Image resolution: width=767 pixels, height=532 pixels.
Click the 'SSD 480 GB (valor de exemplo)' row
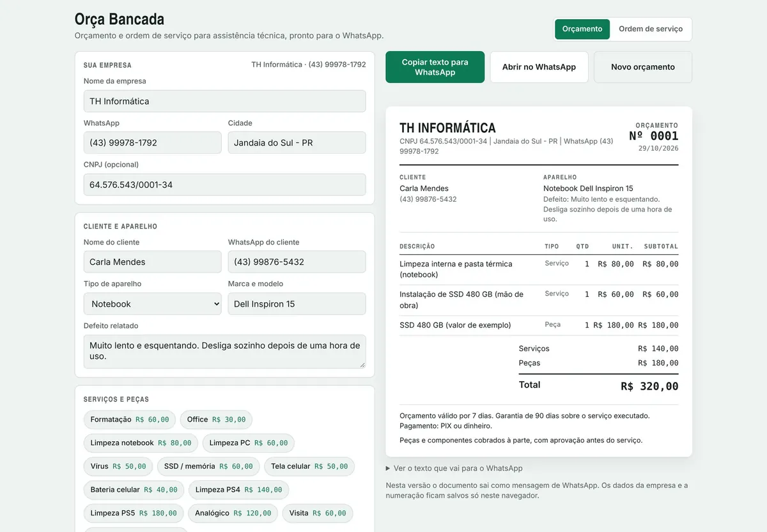539,325
